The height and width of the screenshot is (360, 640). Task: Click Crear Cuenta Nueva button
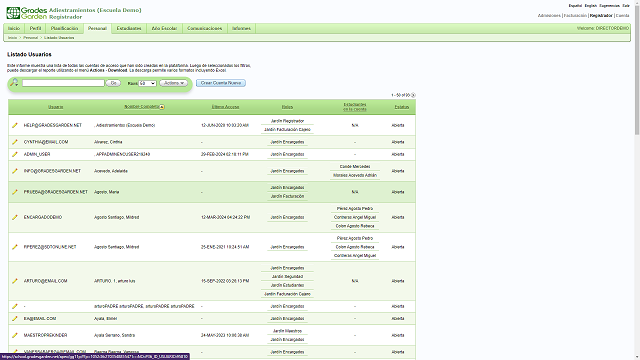(221, 83)
